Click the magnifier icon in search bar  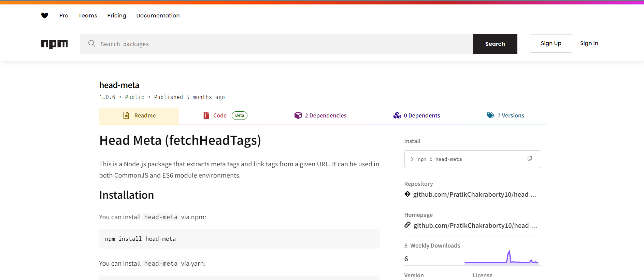click(92, 43)
